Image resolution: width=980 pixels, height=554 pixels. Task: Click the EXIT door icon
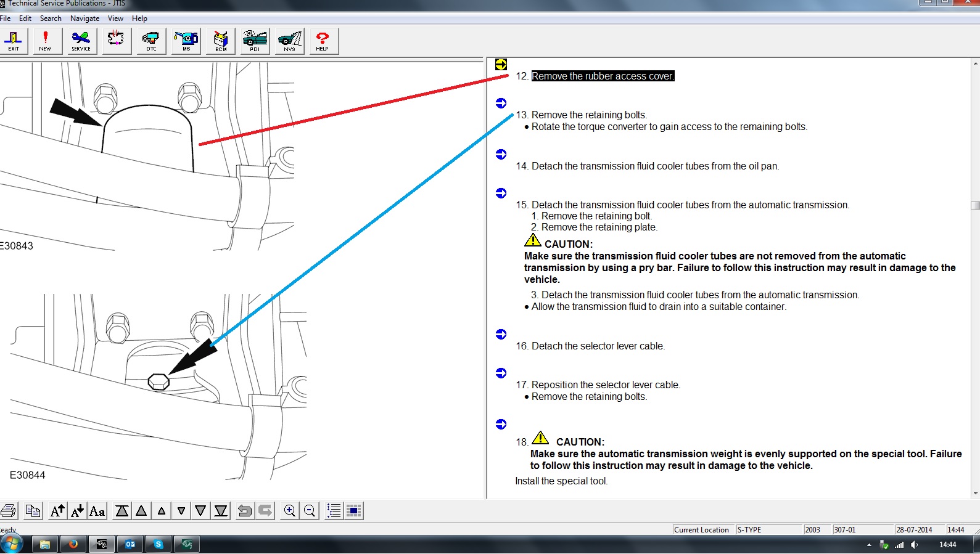pyautogui.click(x=13, y=41)
